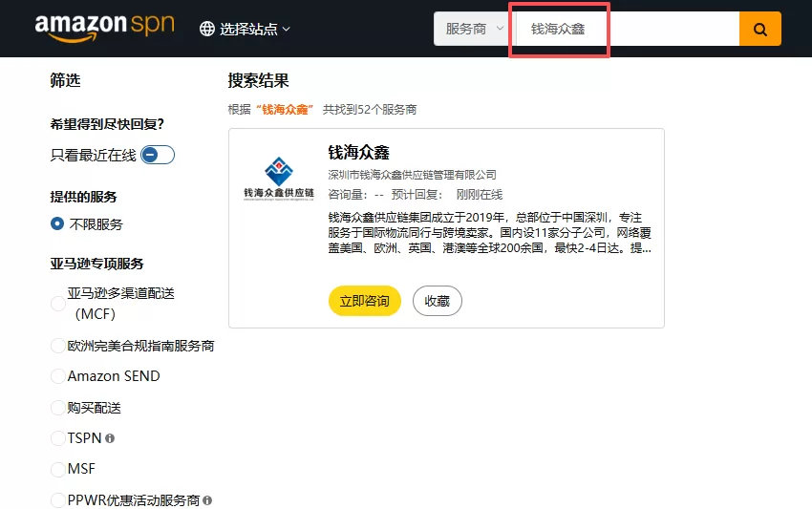Expand the 服务商 search category dropdown
812x509 pixels.
click(474, 29)
